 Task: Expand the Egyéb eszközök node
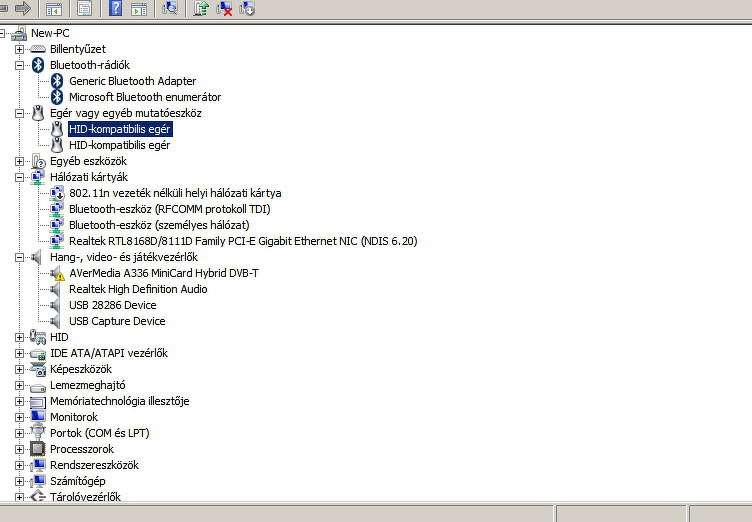pyautogui.click(x=19, y=161)
